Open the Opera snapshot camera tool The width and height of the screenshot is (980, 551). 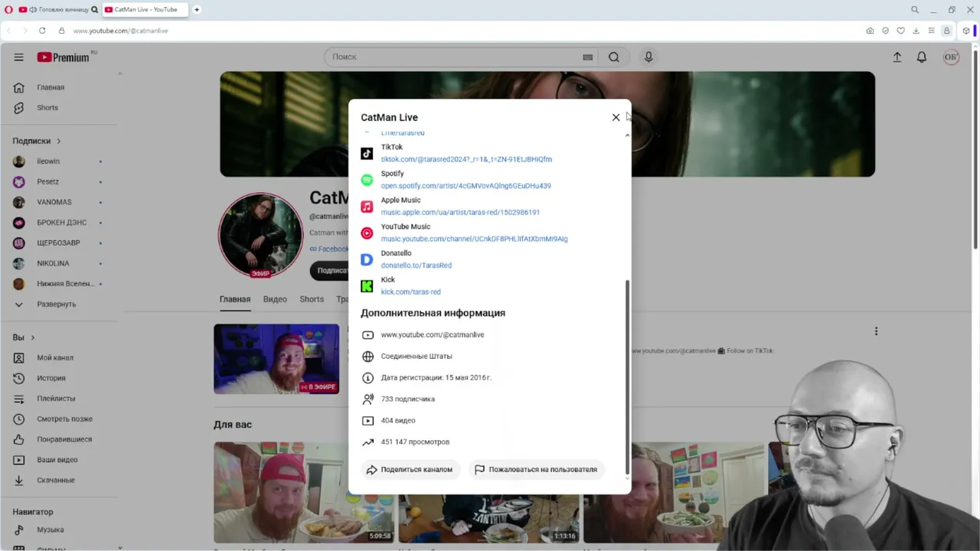click(x=870, y=31)
